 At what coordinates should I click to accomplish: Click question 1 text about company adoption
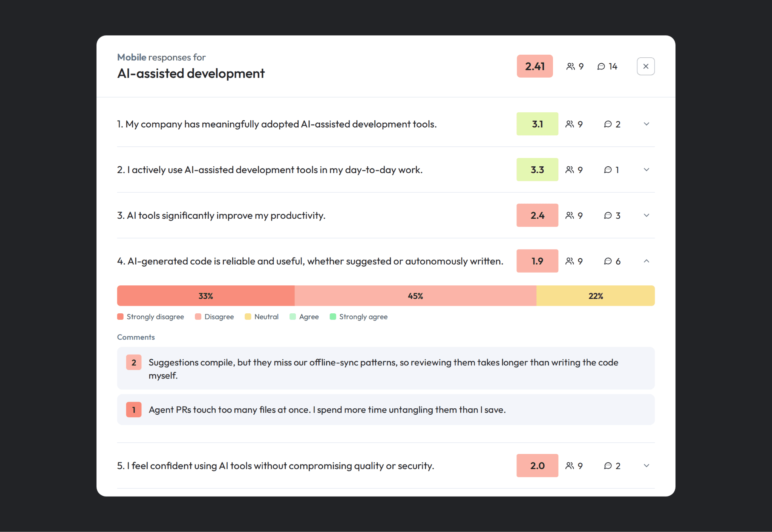[277, 124]
